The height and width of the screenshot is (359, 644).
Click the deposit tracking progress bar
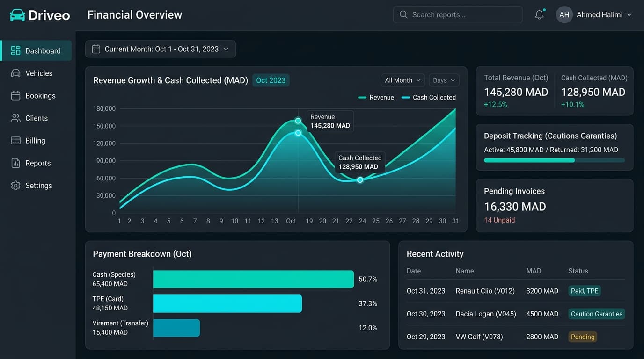pyautogui.click(x=554, y=160)
